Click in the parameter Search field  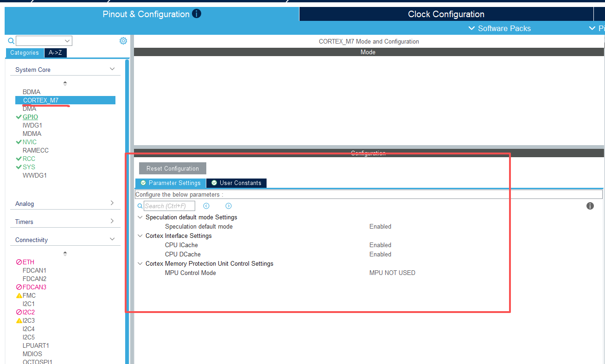point(169,206)
